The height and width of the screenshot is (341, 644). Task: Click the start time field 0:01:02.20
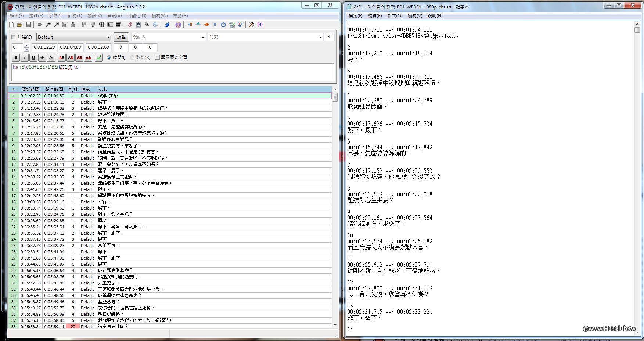click(x=44, y=47)
